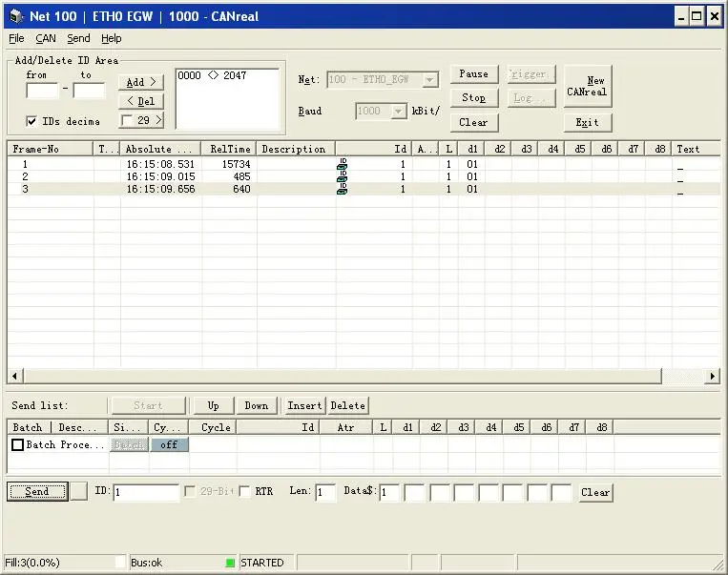Image resolution: width=728 pixels, height=575 pixels.
Task: Toggle the 29-bit ID area checkbox
Action: 126,121
